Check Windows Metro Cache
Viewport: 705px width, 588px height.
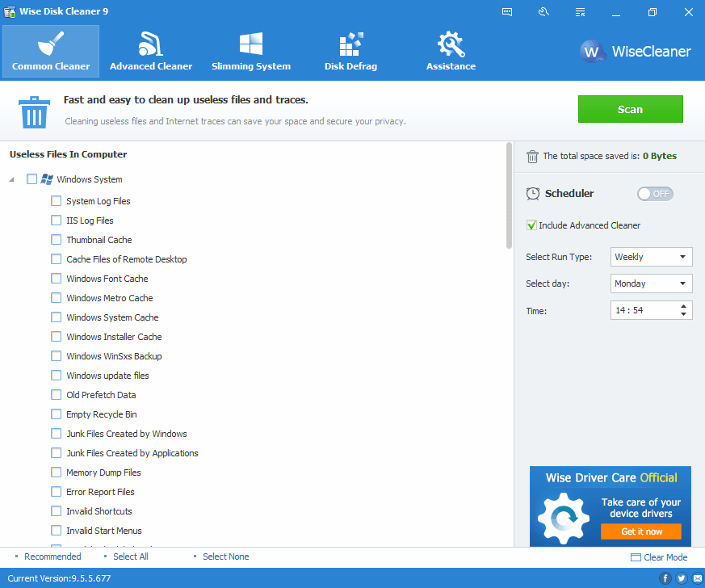(x=57, y=298)
